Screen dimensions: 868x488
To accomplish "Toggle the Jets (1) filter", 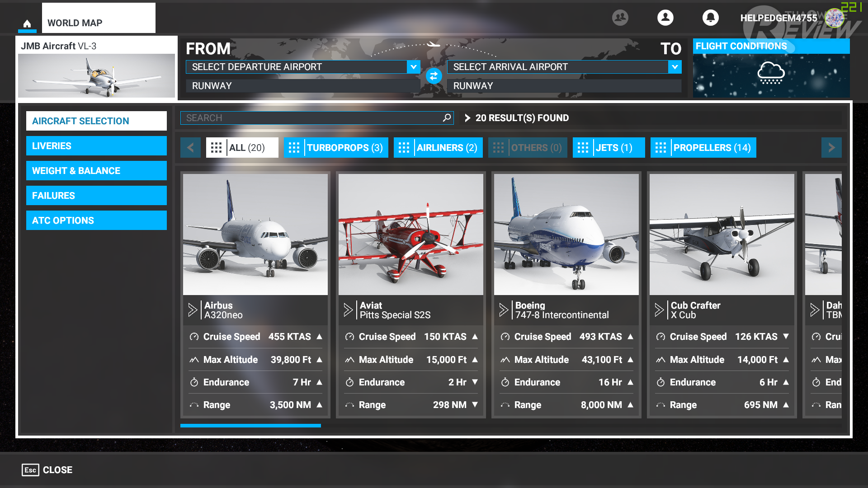I will 609,148.
